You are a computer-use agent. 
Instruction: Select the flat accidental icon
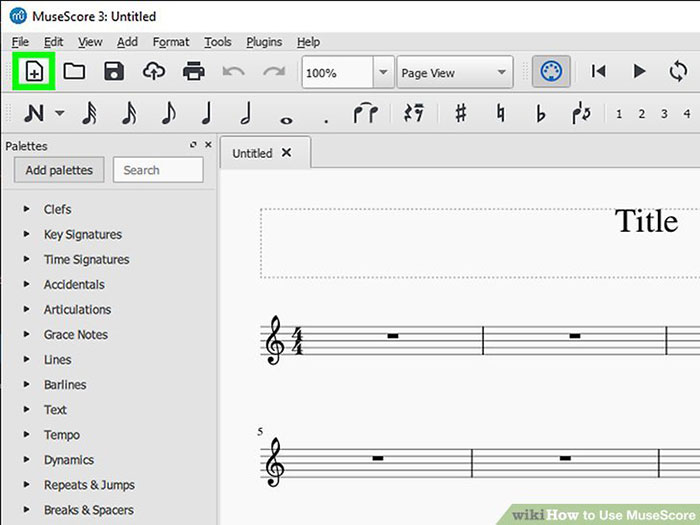click(541, 113)
